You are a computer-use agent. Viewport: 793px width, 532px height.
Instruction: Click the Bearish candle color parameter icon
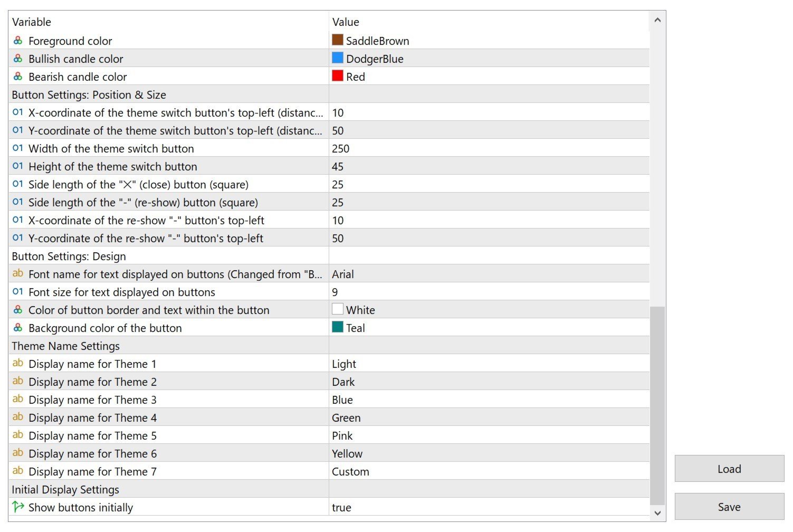tap(18, 77)
